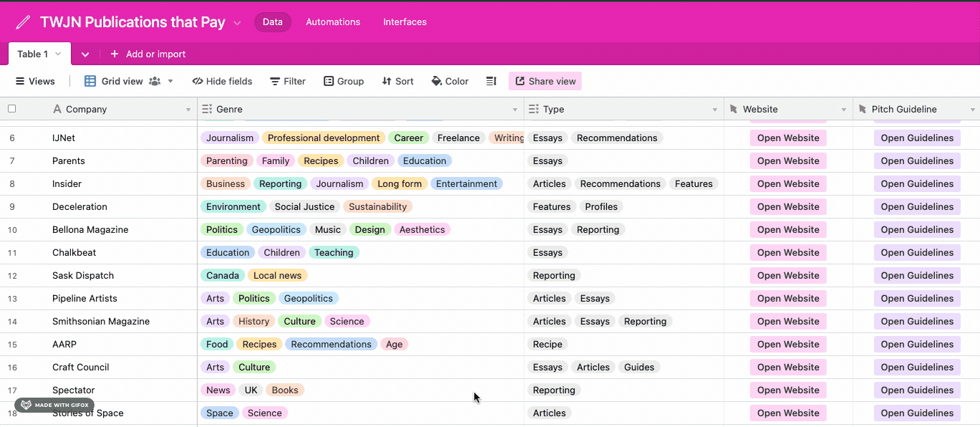The width and height of the screenshot is (980, 427).
Task: Click the Guides type tag
Action: (x=639, y=367)
